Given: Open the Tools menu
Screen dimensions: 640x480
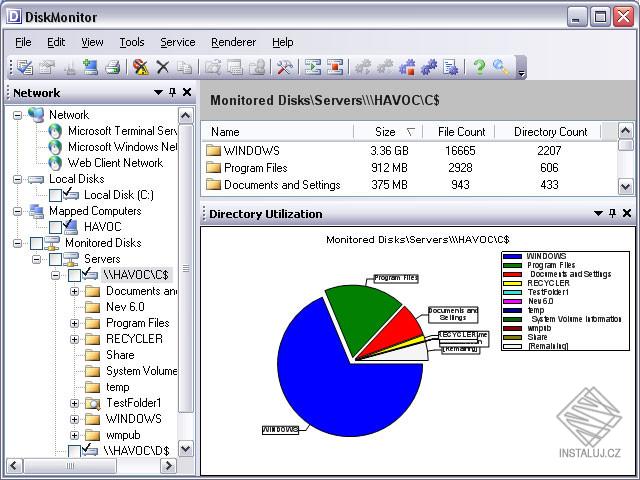Looking at the screenshot, I should click(x=132, y=42).
